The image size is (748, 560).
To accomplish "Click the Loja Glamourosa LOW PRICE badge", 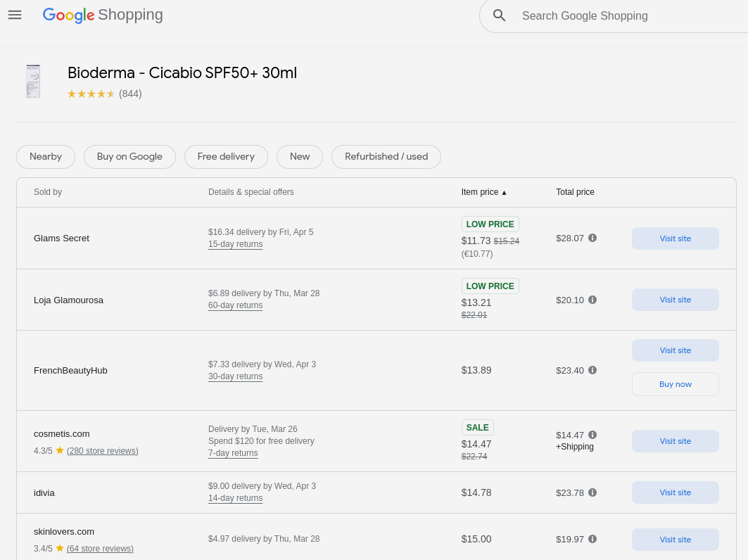I will coord(490,286).
